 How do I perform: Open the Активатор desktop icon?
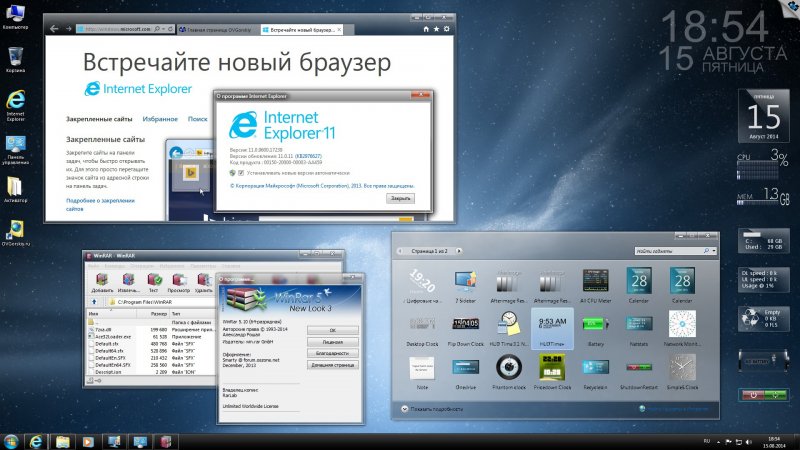(15, 189)
